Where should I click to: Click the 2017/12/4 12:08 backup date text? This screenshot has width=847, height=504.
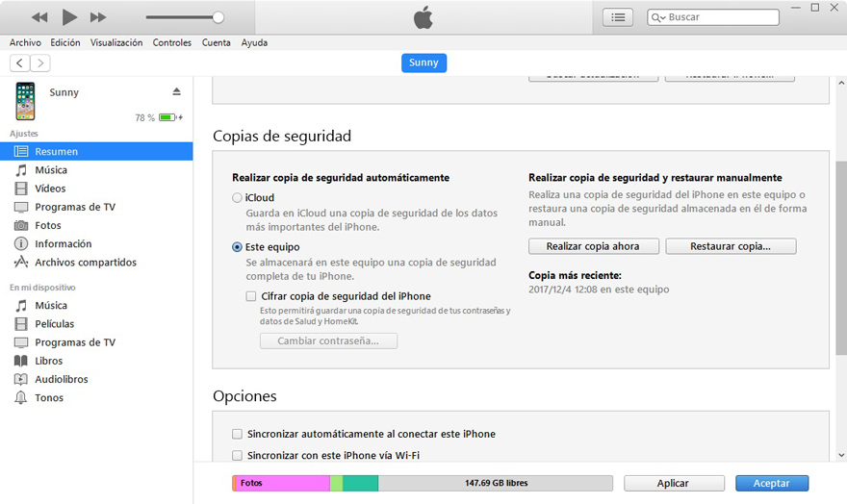599,290
